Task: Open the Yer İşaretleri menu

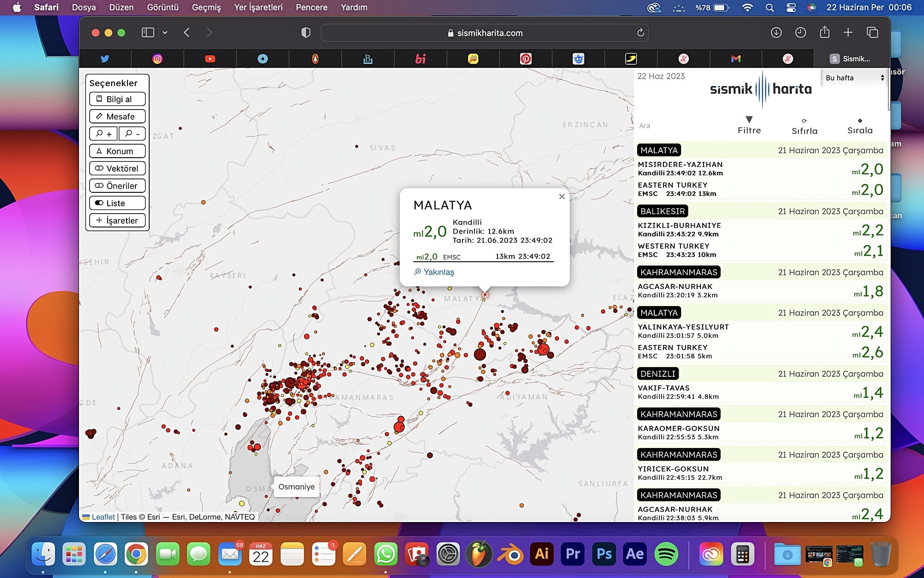Action: click(x=258, y=7)
